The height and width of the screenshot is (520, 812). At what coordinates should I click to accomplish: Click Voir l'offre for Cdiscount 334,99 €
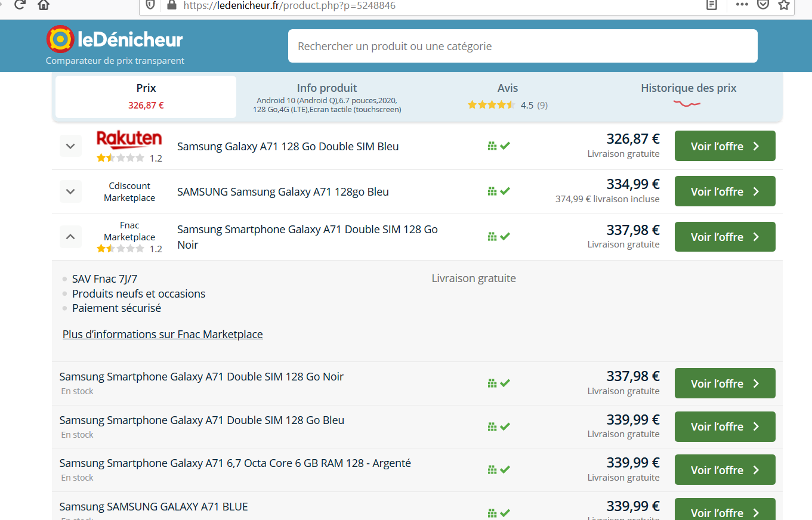725,191
